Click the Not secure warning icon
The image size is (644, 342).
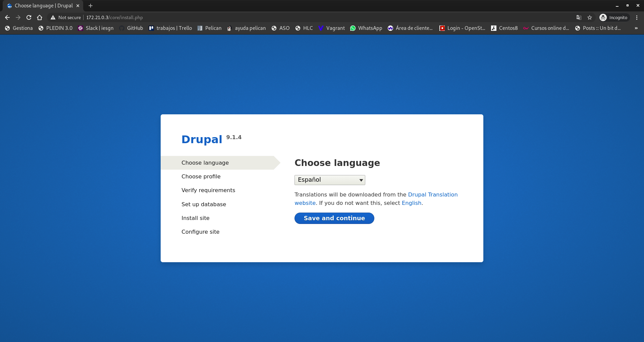click(53, 17)
